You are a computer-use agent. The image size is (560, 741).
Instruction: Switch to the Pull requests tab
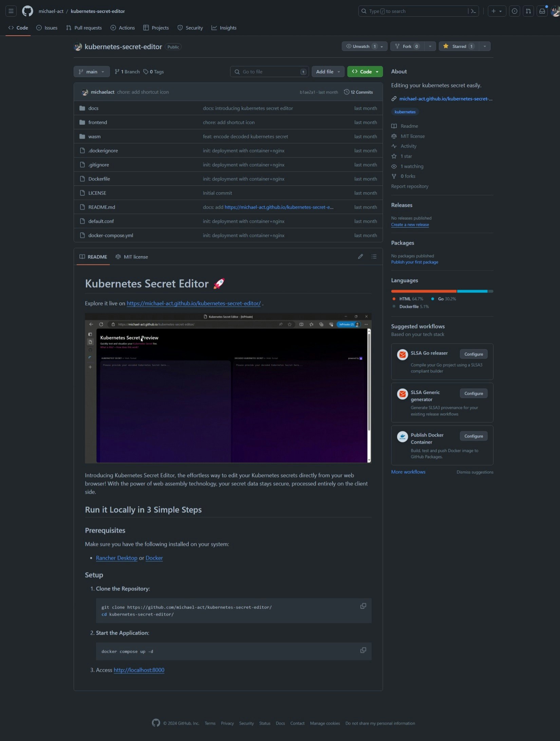pos(84,28)
